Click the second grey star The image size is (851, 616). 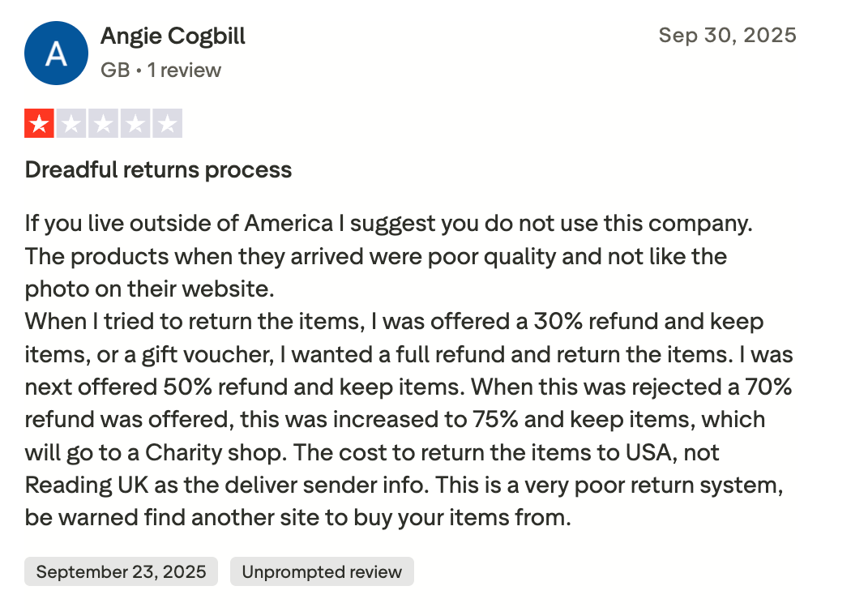[x=71, y=124]
